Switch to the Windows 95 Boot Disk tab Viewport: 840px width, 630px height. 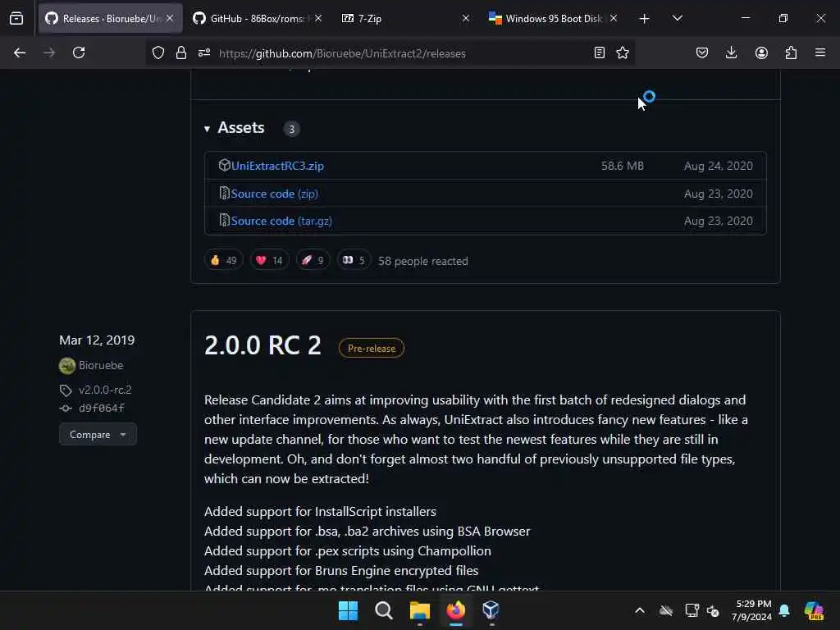554,19
